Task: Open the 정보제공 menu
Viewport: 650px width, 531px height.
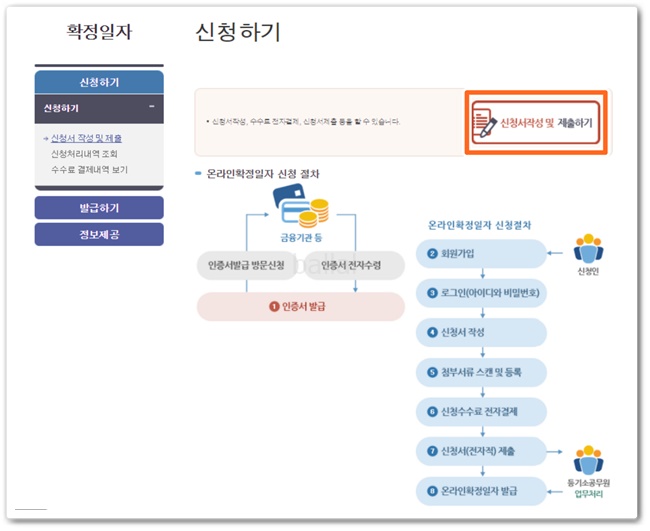Action: (99, 235)
